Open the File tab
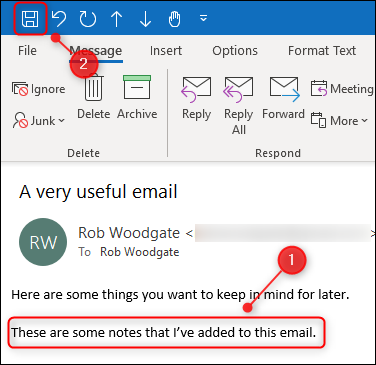This screenshot has width=376, height=365. tap(27, 51)
